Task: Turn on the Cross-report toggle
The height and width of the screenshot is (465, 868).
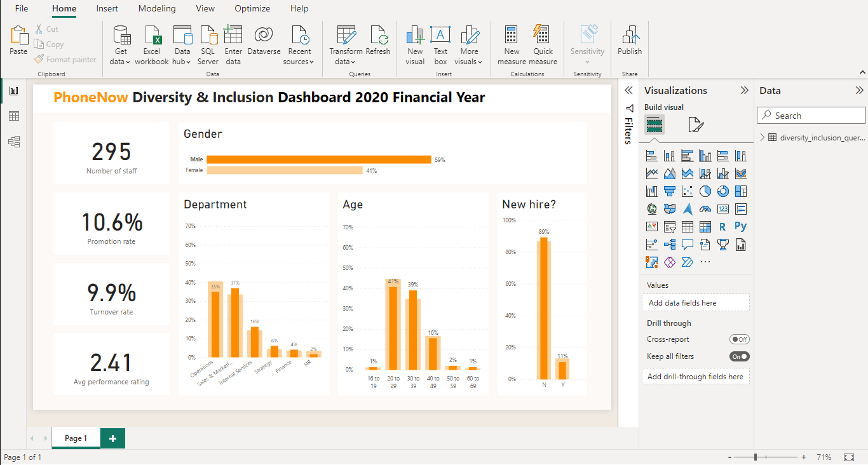Action: click(740, 339)
